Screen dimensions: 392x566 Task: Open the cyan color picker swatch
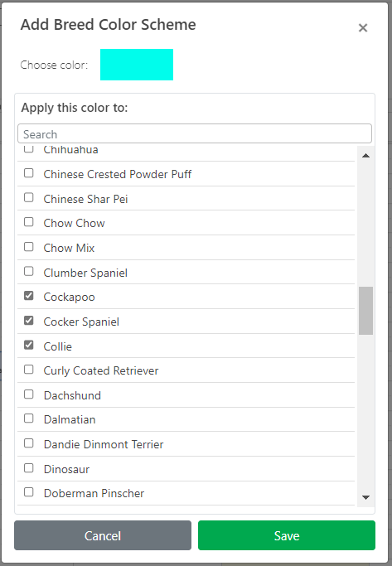coord(137,65)
